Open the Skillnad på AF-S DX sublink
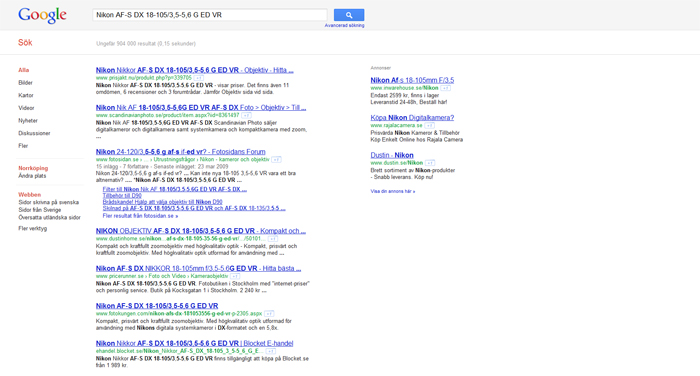 pos(194,208)
